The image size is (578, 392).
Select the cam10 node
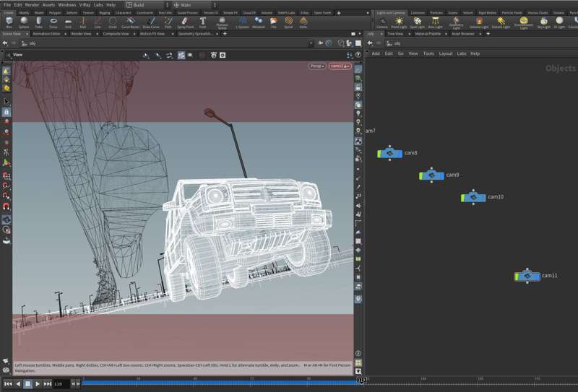pyautogui.click(x=473, y=198)
